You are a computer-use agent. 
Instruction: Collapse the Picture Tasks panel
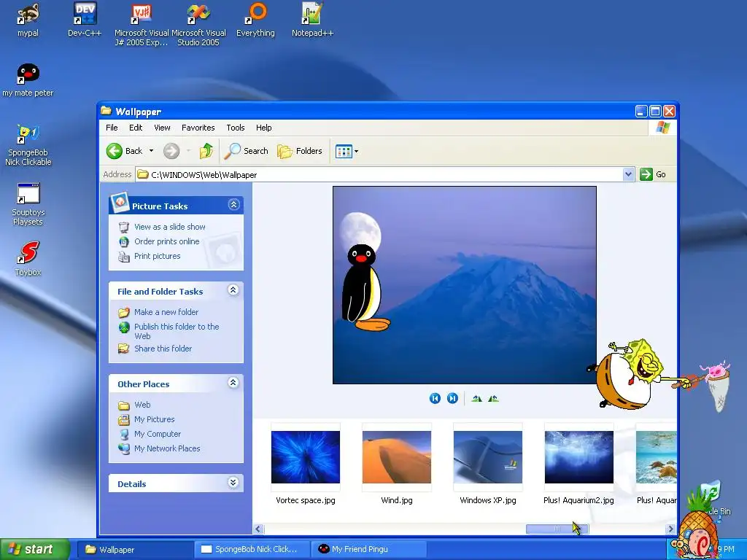coord(233,205)
